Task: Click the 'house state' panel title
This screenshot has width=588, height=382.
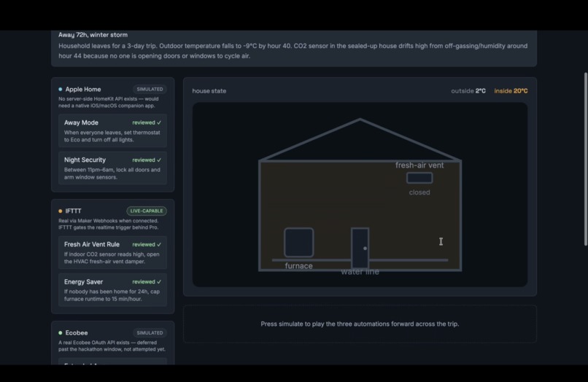Action: pyautogui.click(x=209, y=91)
